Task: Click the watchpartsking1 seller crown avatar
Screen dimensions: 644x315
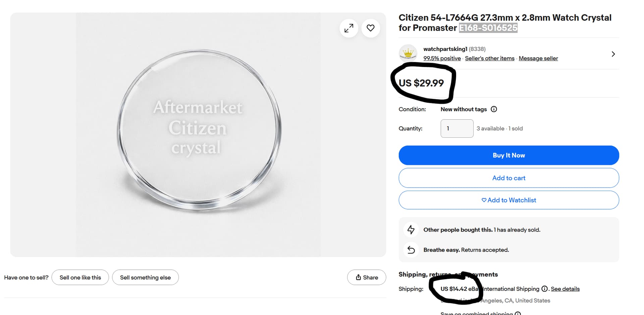Action: [x=408, y=54]
